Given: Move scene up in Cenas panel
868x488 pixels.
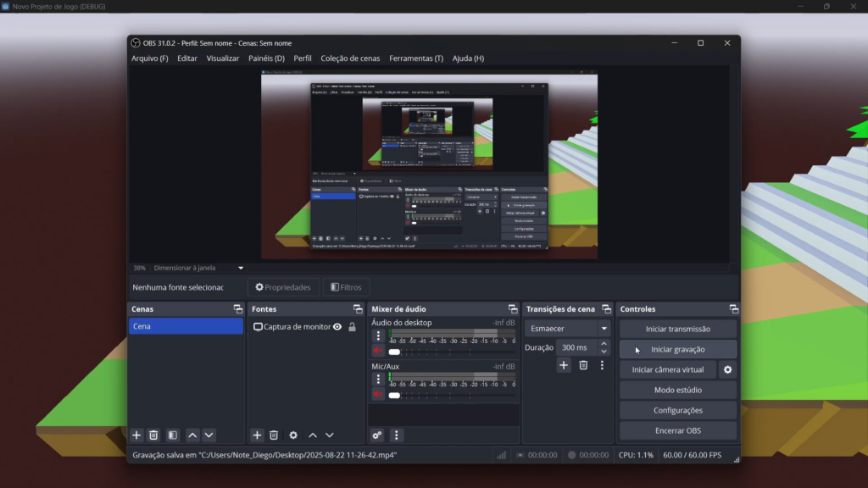Looking at the screenshot, I should 192,435.
